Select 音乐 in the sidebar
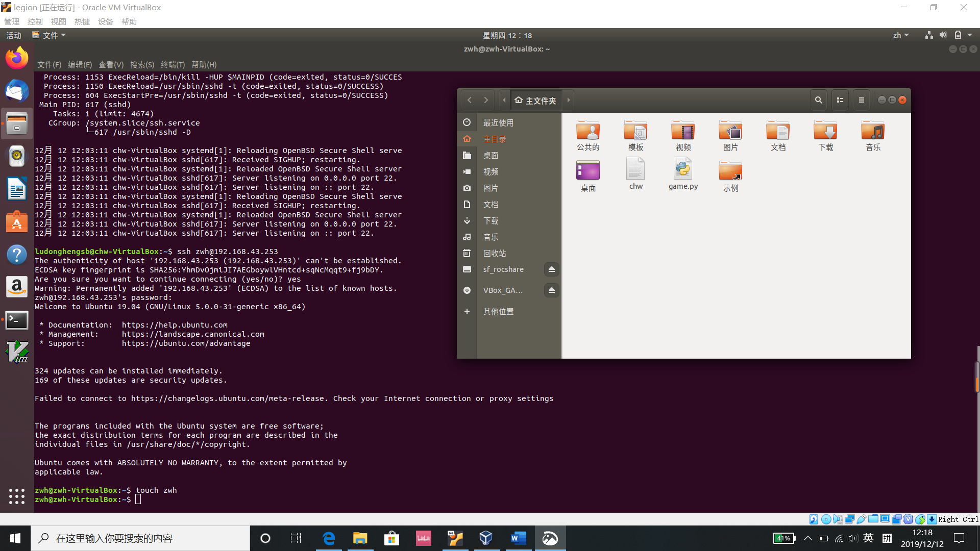 click(509, 237)
